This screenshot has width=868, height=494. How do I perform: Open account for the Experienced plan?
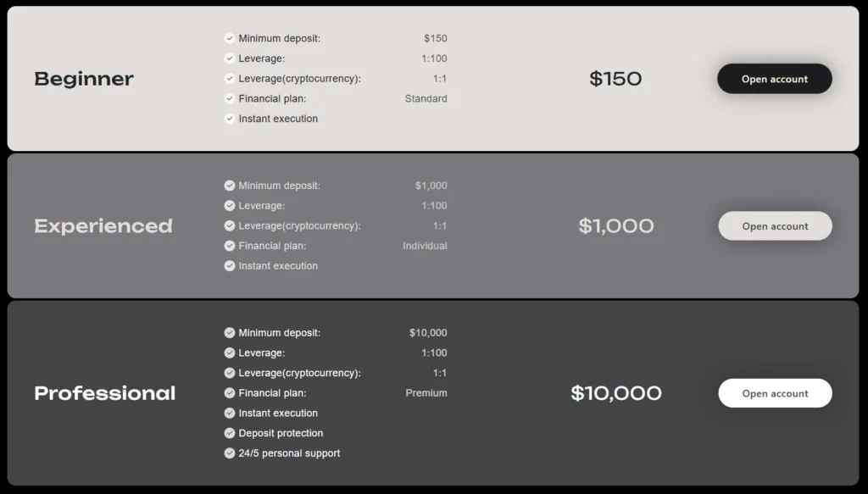pyautogui.click(x=775, y=226)
